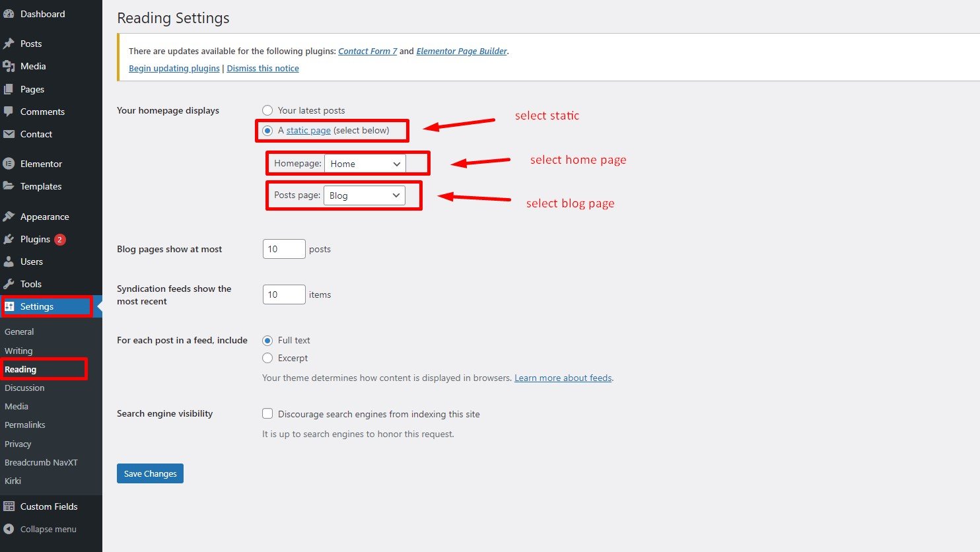980x552 pixels.
Task: Select the 'Your latest posts' radio button
Action: [x=267, y=110]
